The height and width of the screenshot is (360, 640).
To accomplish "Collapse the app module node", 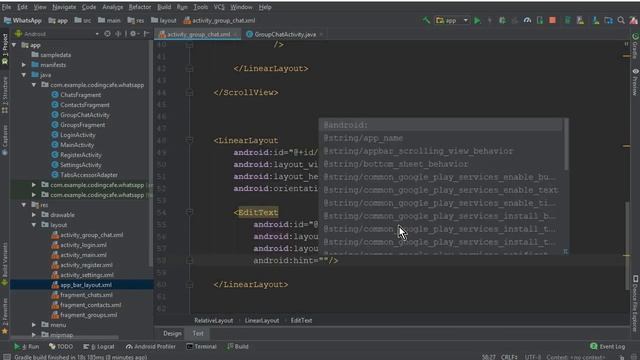I will [14, 45].
